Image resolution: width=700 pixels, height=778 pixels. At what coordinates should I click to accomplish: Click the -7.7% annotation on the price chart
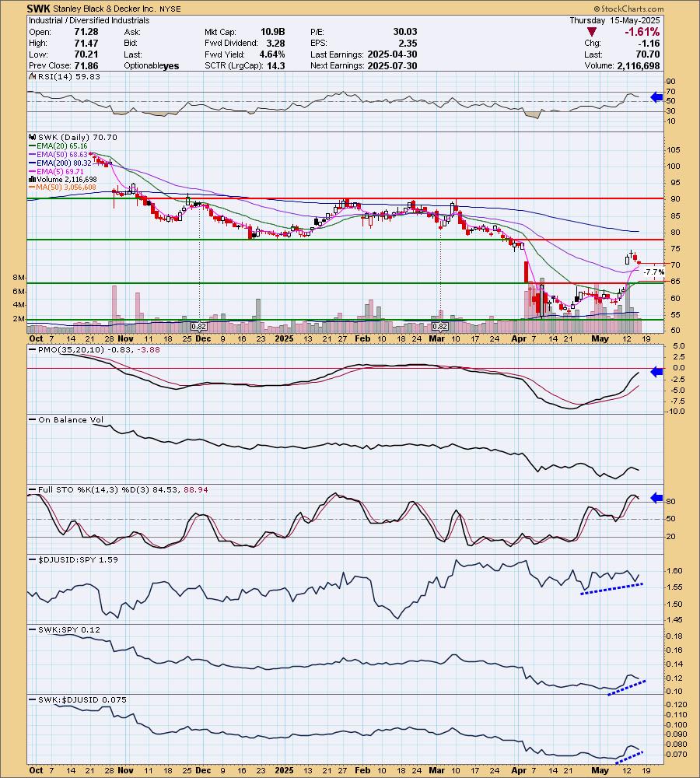click(653, 272)
